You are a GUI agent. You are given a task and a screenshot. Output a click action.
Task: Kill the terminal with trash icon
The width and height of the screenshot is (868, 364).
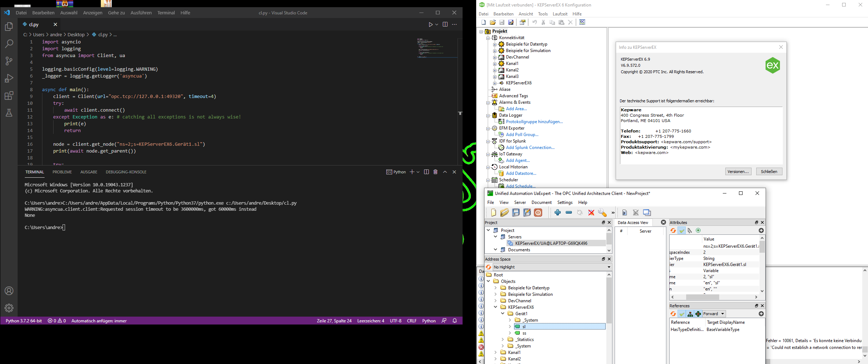(x=436, y=172)
